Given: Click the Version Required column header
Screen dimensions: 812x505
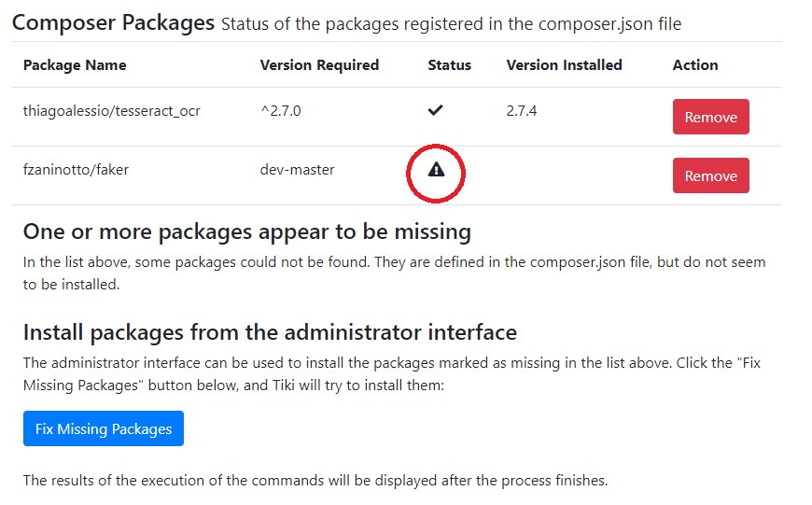Looking at the screenshot, I should click(319, 64).
